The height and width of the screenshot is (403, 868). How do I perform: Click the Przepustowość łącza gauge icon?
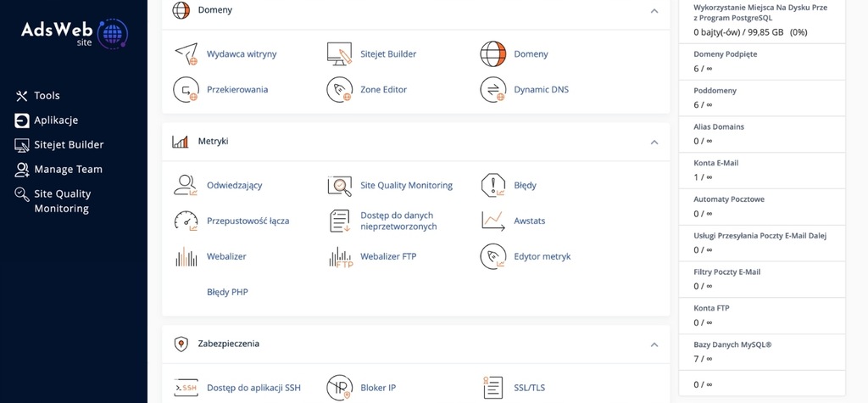click(186, 221)
